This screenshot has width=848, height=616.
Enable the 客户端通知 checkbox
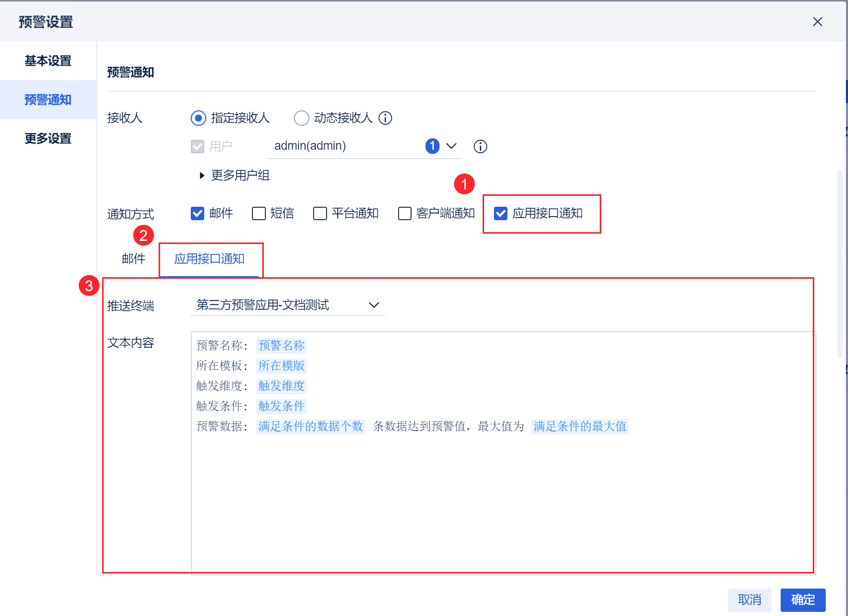click(x=405, y=213)
